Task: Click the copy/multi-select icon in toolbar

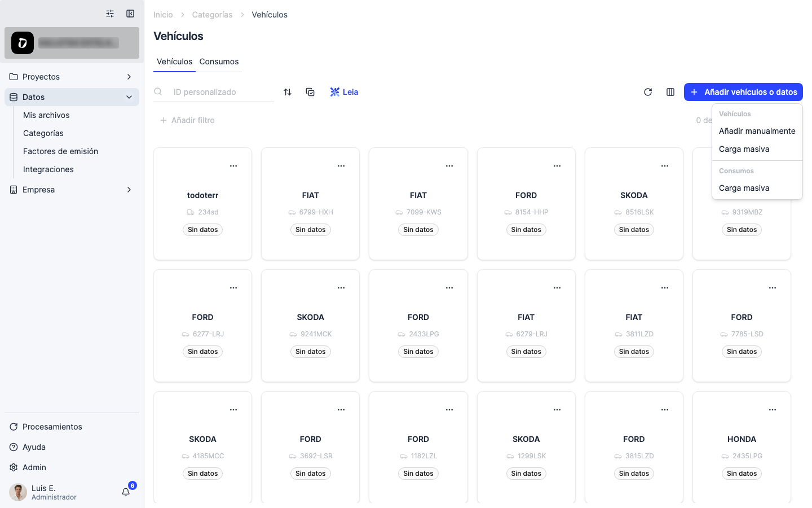Action: [310, 92]
